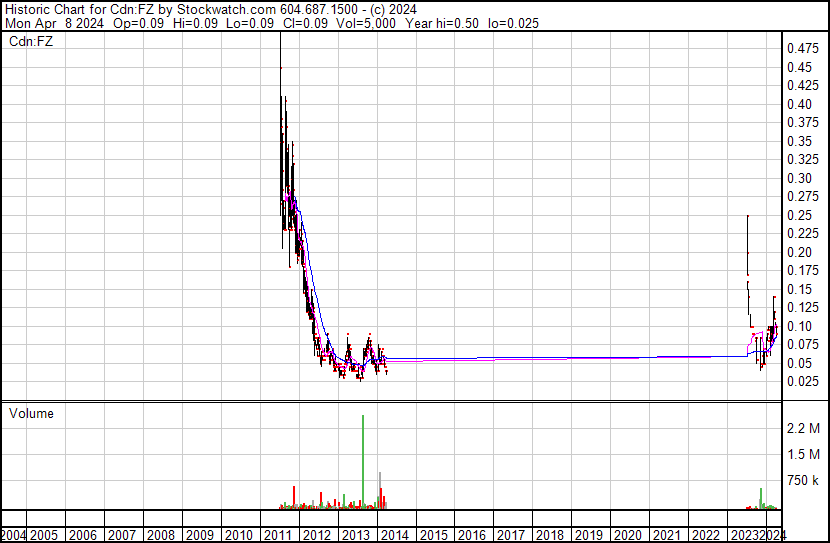Select the 2014 year on the time axis

394,536
